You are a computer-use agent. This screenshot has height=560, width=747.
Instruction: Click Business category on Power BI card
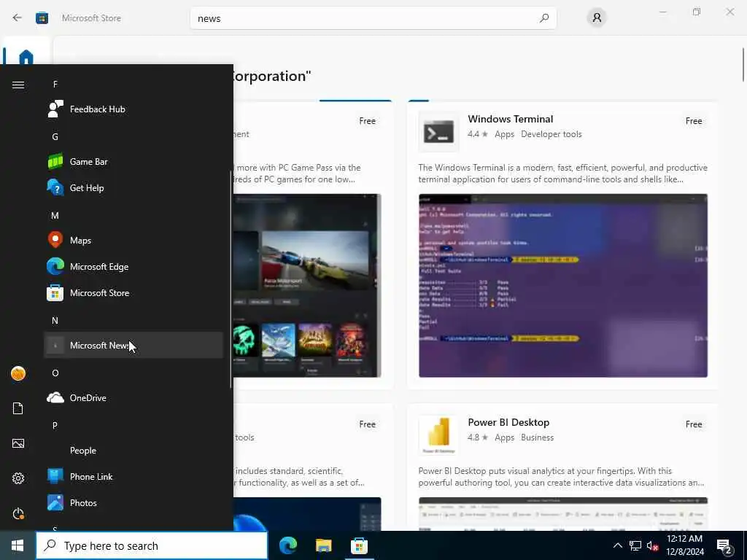(538, 437)
